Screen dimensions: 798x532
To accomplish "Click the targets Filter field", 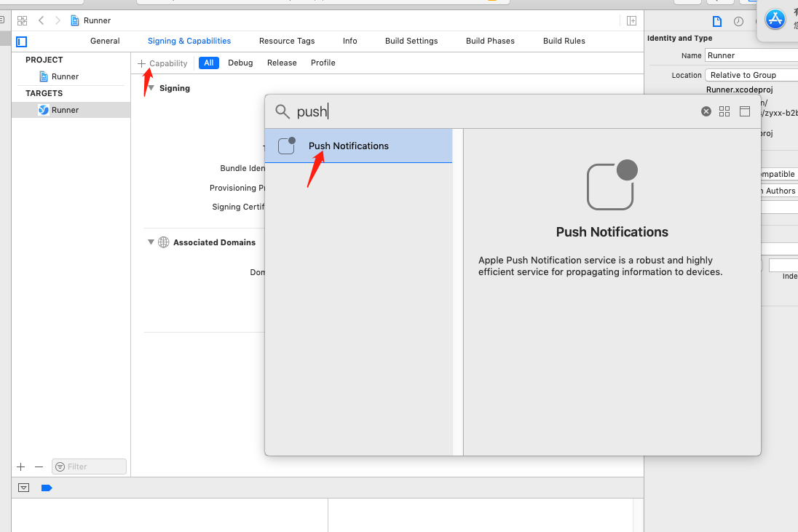I will tap(89, 467).
